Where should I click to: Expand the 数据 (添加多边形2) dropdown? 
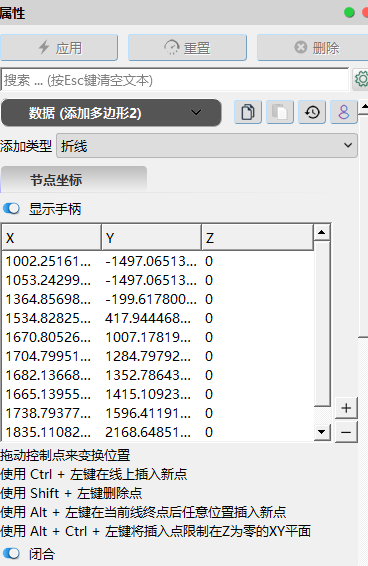(111, 113)
